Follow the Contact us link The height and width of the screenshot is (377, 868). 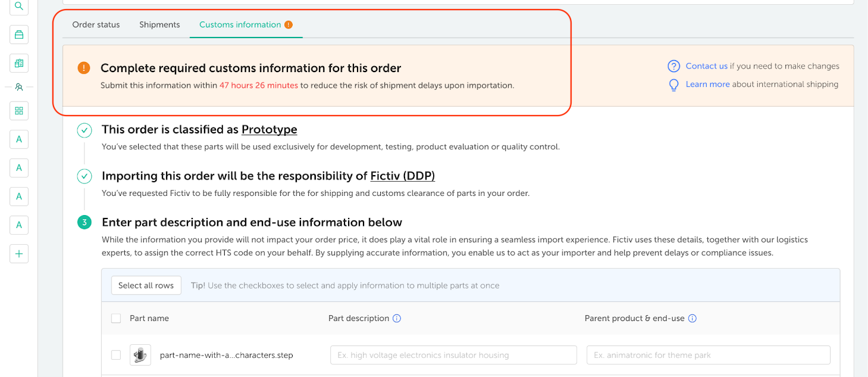pyautogui.click(x=706, y=66)
